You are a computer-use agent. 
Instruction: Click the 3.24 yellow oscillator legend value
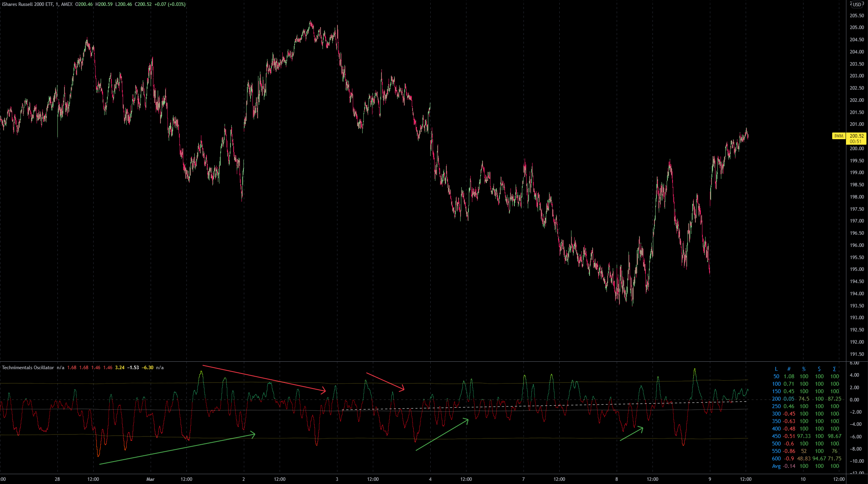coord(120,368)
